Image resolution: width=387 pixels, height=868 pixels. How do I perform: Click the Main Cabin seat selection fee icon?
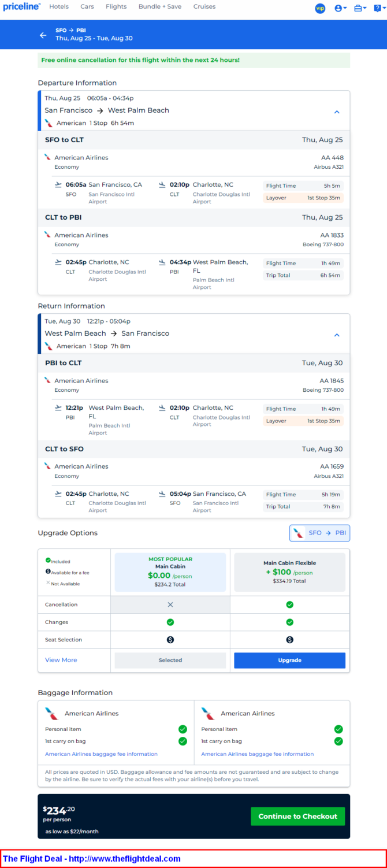(170, 640)
